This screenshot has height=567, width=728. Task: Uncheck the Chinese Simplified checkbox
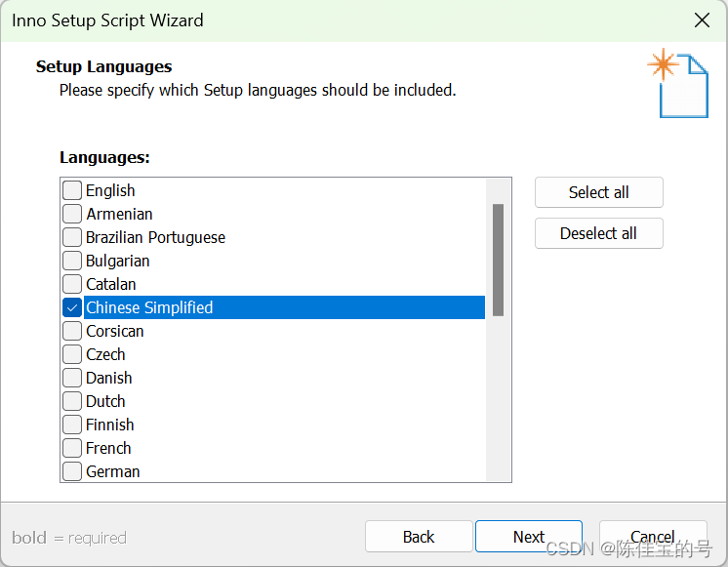[72, 307]
